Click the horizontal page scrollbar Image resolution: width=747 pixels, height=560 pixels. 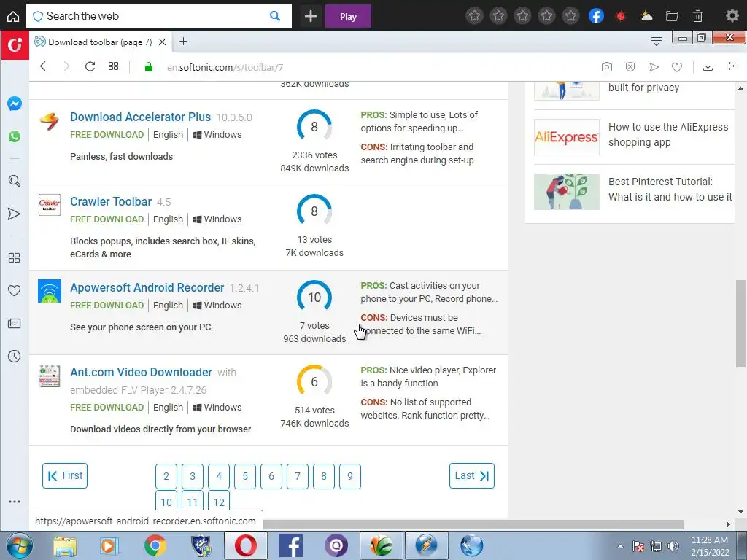[x=474, y=524]
